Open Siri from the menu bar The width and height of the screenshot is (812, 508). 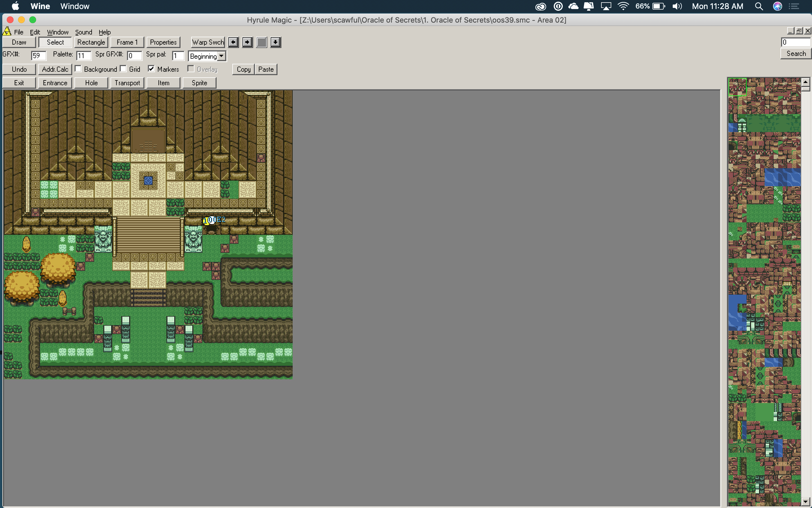777,6
